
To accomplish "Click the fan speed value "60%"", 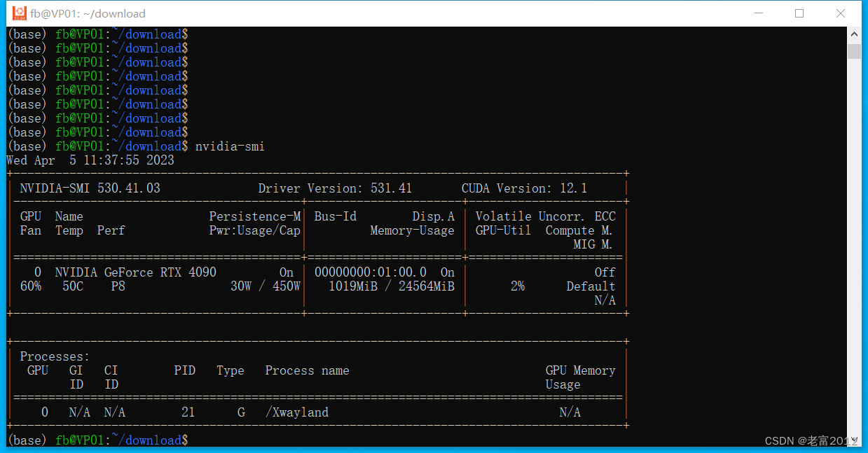I will click(x=31, y=286).
